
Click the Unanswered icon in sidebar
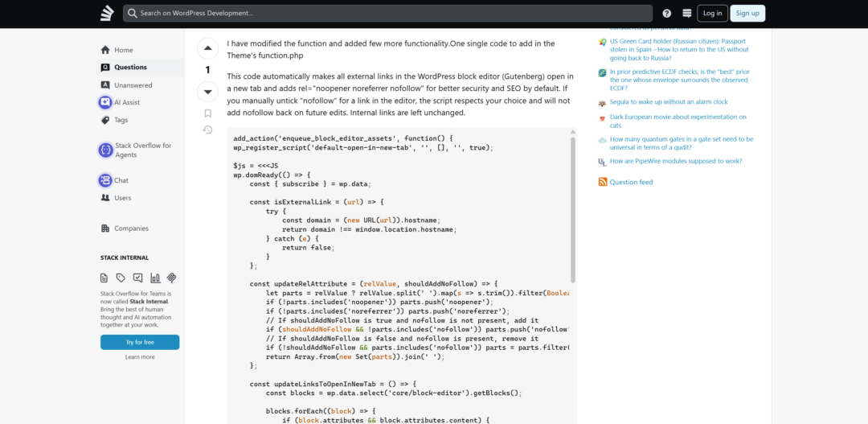click(105, 84)
